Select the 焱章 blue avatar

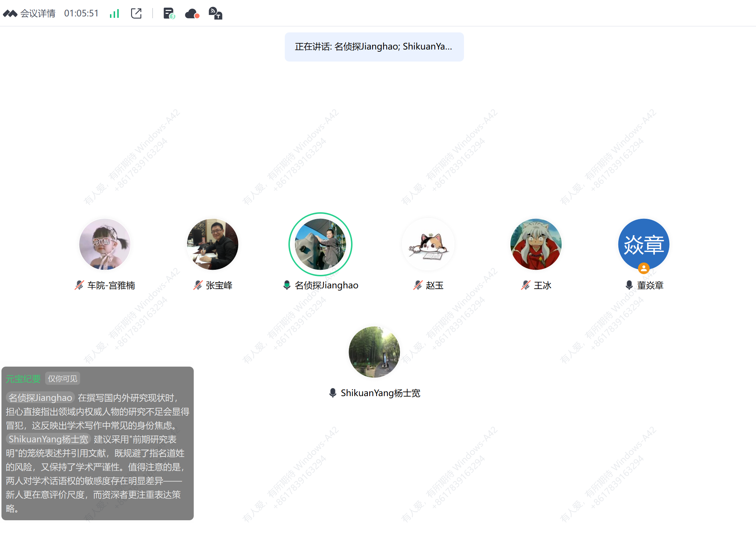pyautogui.click(x=643, y=244)
